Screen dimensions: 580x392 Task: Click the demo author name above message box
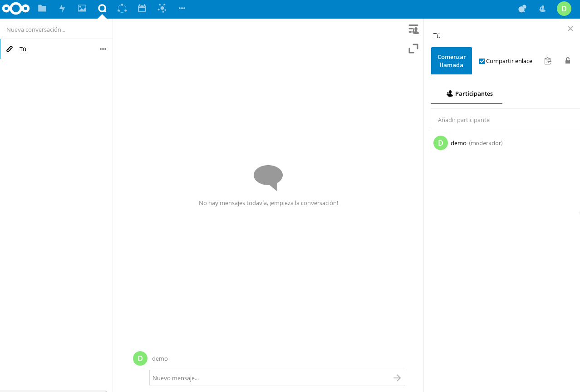tap(160, 358)
